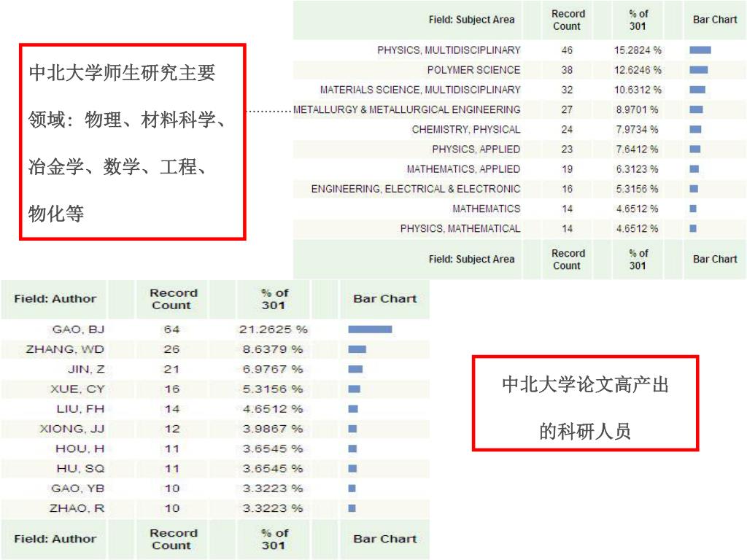Click the bar for Materials Science Multidisciplinary
The image size is (747, 560).
[697, 90]
